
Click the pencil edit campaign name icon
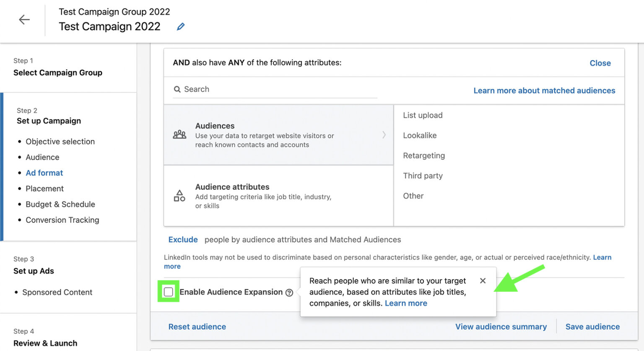click(x=181, y=27)
